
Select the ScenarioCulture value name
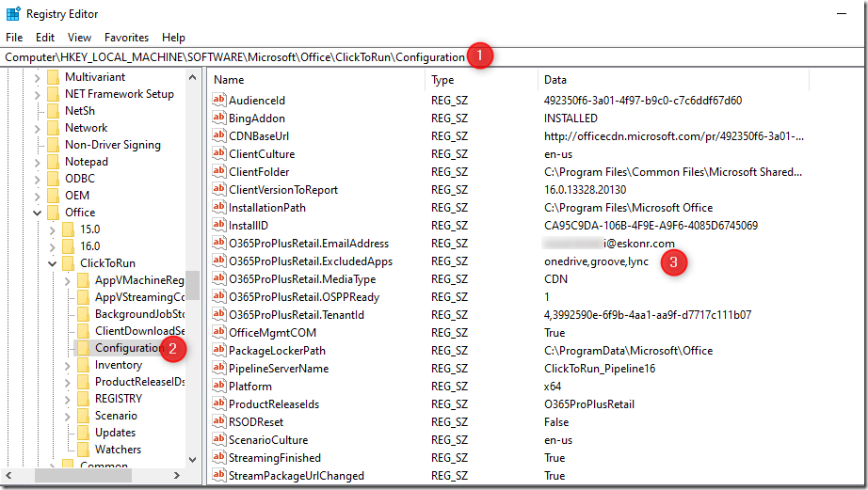click(x=268, y=439)
